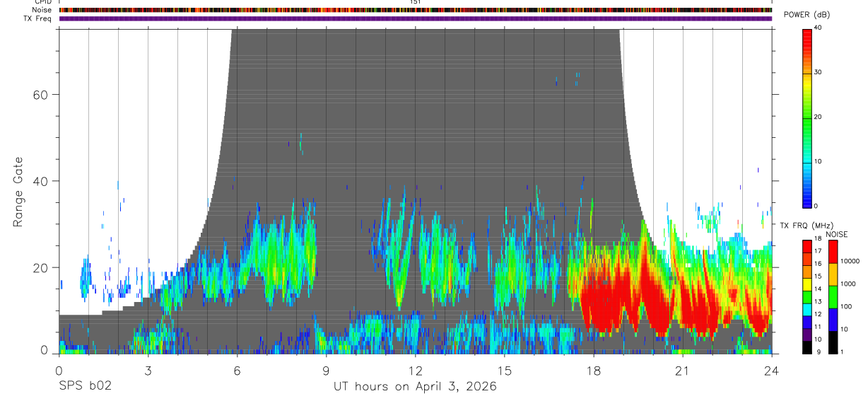Viewport: 868px width, 401px height.
Task: Click the Noise row label at top
Action: pos(40,10)
